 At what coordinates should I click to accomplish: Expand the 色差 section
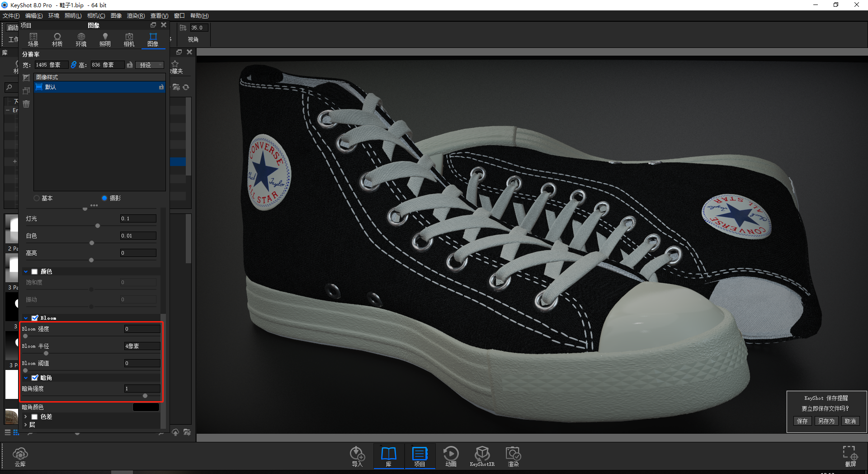click(x=26, y=417)
